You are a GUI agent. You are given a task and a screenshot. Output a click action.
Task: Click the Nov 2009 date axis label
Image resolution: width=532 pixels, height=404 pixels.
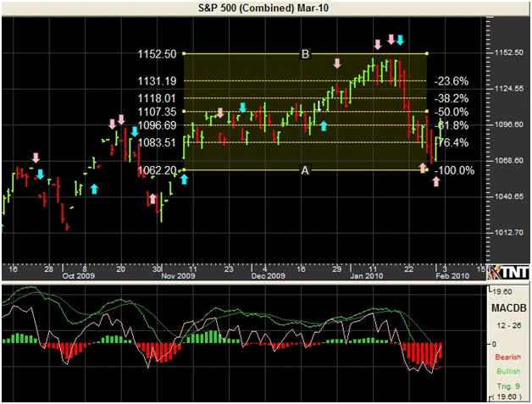tap(178, 276)
